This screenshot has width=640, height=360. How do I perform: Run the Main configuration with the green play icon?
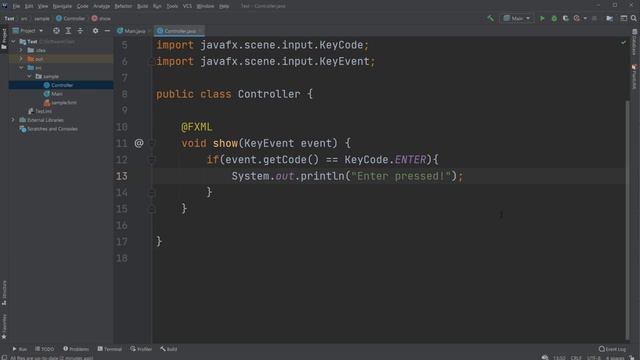[x=542, y=18]
